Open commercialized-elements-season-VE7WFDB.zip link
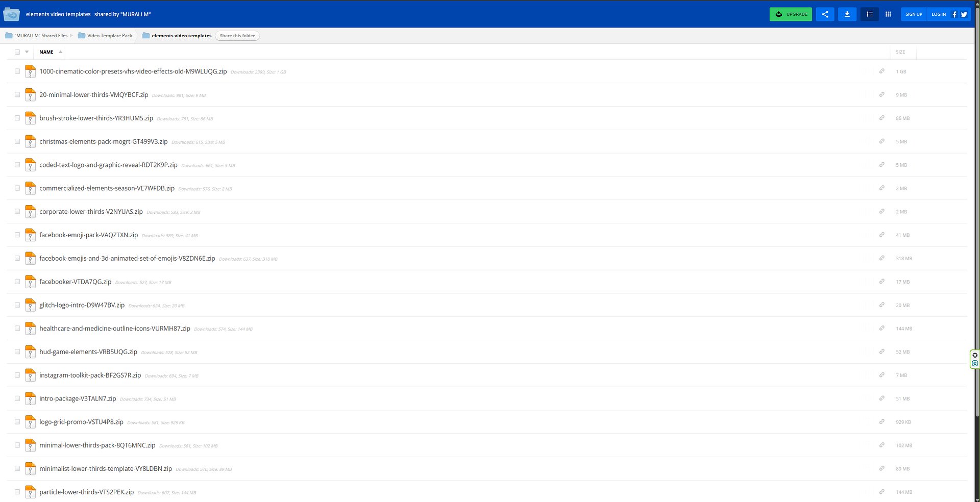980x502 pixels. (107, 188)
